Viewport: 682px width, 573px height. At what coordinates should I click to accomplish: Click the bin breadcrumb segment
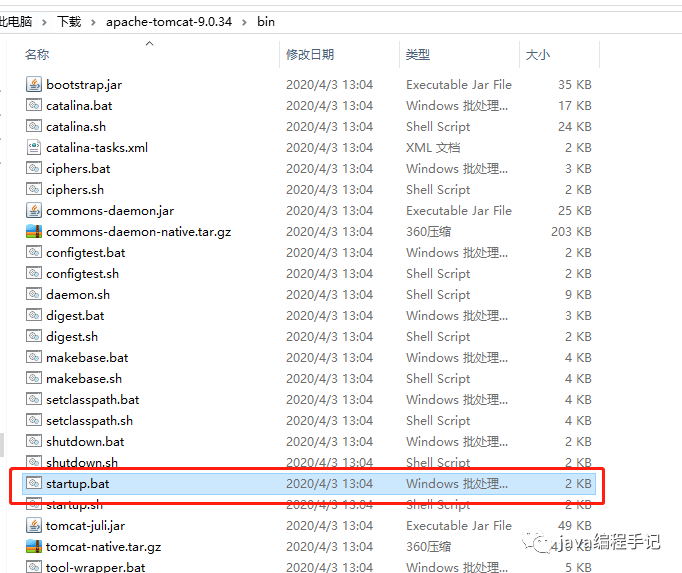266,21
